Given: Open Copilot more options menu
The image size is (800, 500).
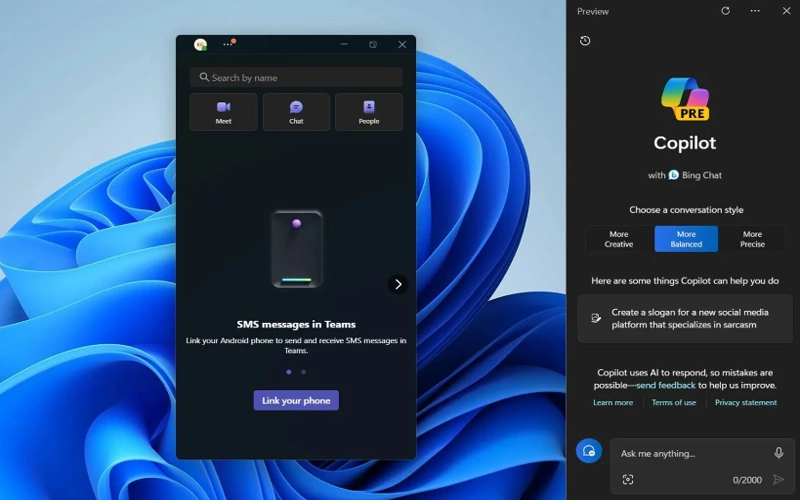Looking at the screenshot, I should coord(755,11).
